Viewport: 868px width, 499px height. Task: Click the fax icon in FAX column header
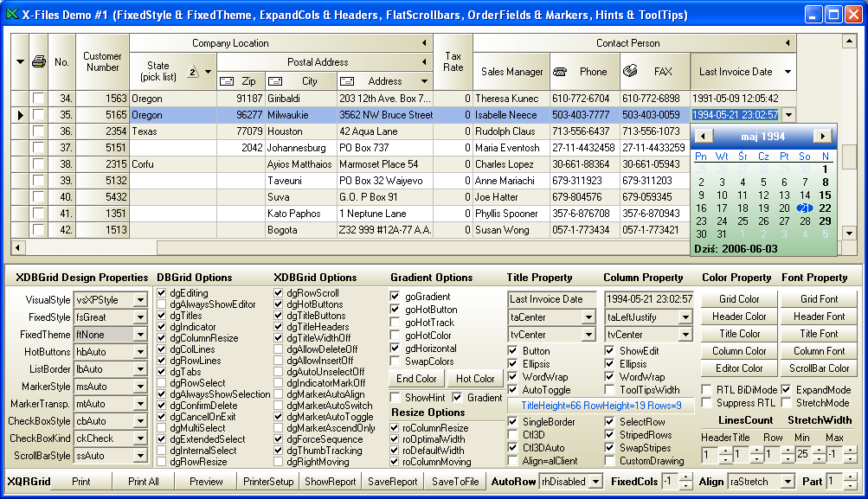click(630, 72)
